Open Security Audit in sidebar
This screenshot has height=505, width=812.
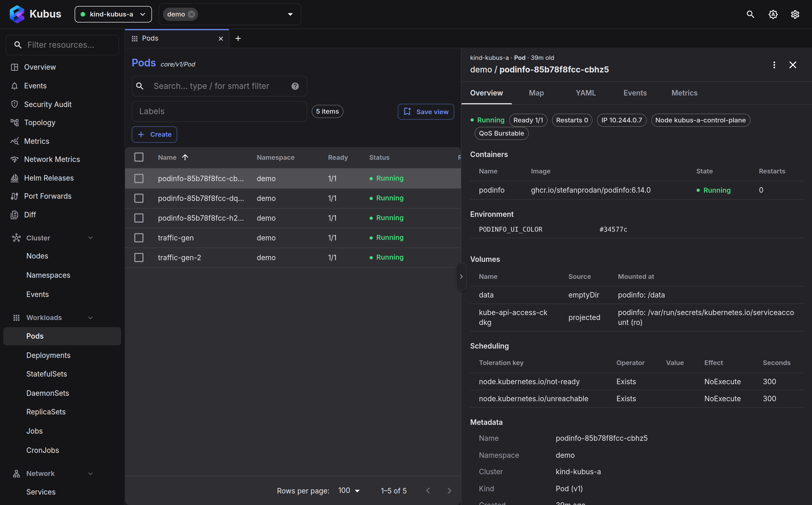(x=62, y=104)
